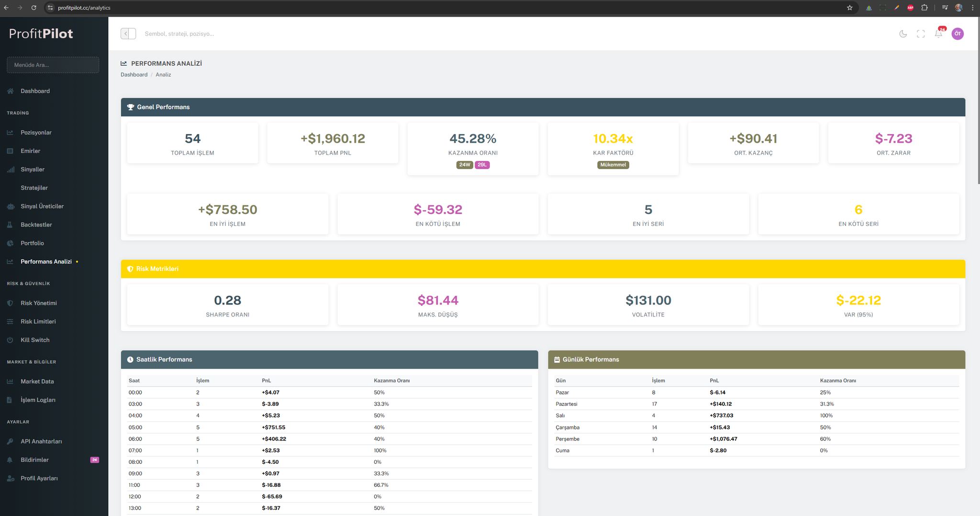980x516 pixels.
Task: Toggle dark mode with the moon icon
Action: tap(903, 34)
